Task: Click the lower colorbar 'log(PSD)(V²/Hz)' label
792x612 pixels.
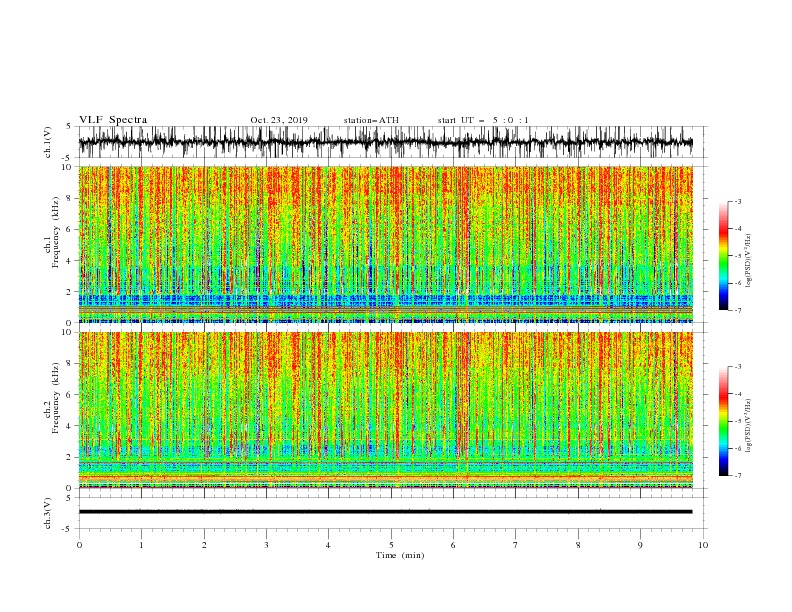Action: 749,426
